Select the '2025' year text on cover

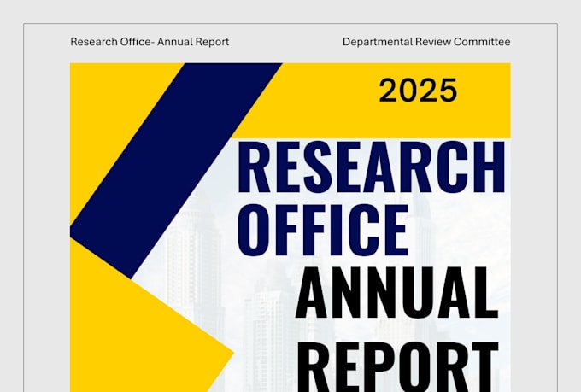[x=418, y=91]
